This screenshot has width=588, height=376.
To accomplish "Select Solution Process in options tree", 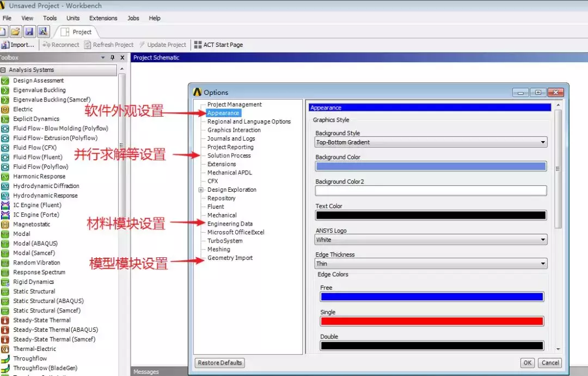I will click(x=229, y=155).
